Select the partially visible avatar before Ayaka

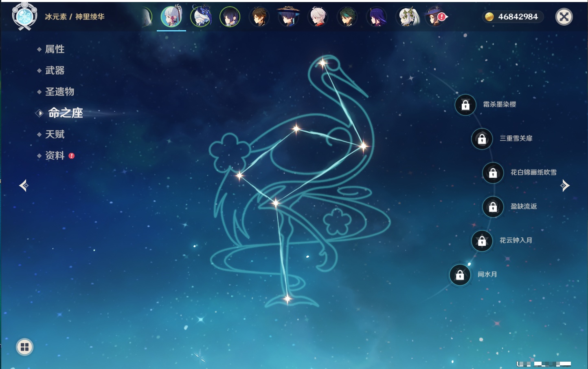pos(147,17)
